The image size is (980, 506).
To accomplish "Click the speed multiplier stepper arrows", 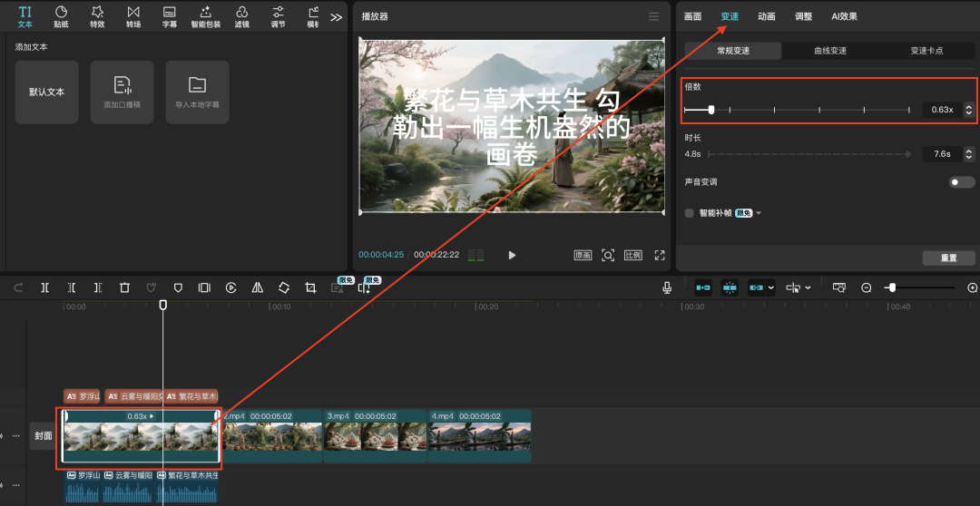I will [x=969, y=110].
